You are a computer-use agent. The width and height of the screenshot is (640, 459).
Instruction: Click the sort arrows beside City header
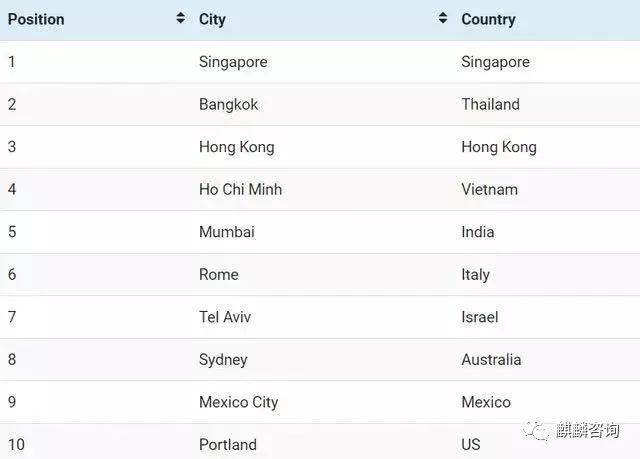point(443,19)
